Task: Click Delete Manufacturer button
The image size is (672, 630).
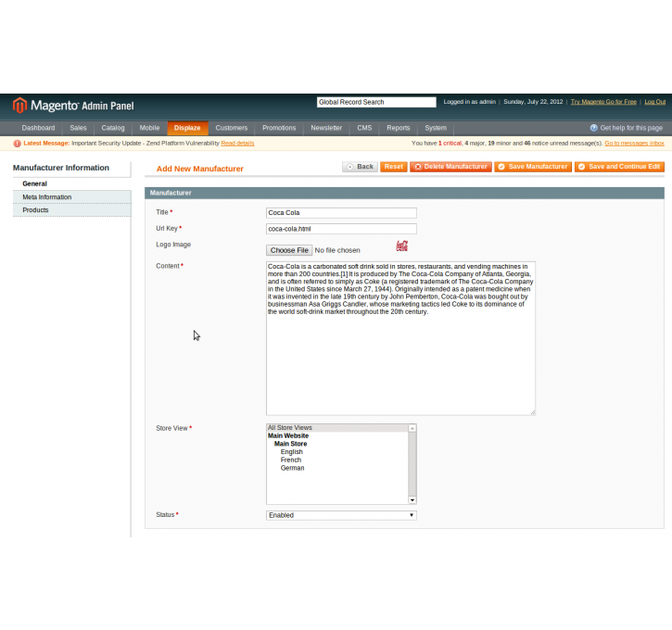Action: pos(450,167)
